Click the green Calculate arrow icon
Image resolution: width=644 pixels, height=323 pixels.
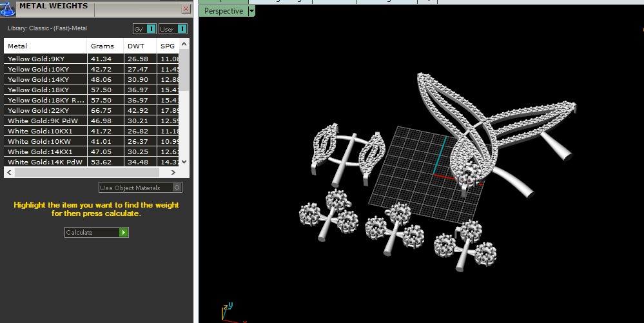click(122, 232)
